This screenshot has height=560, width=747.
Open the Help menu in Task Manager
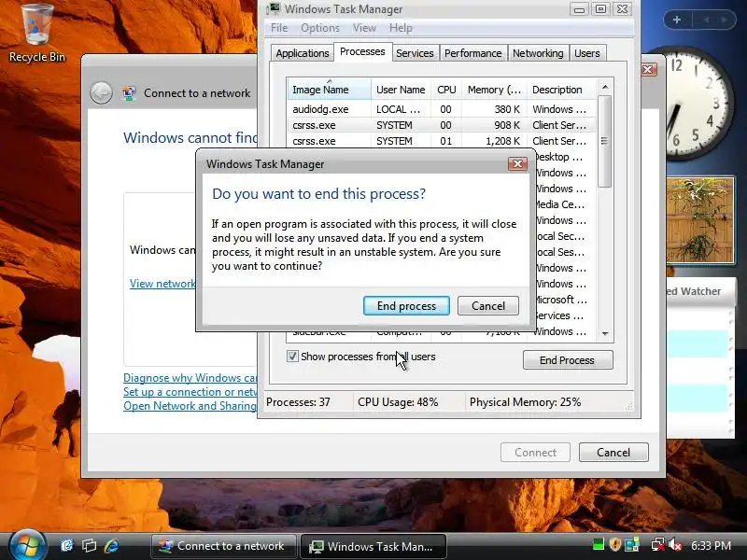401,28
